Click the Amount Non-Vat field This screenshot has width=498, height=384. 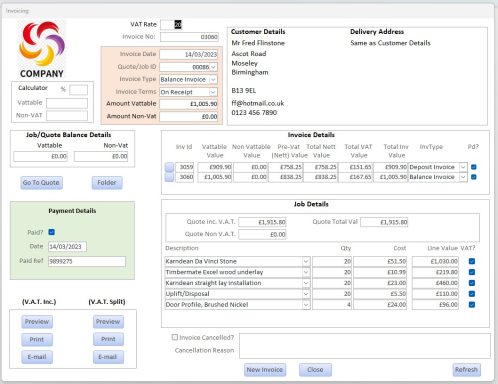point(189,116)
